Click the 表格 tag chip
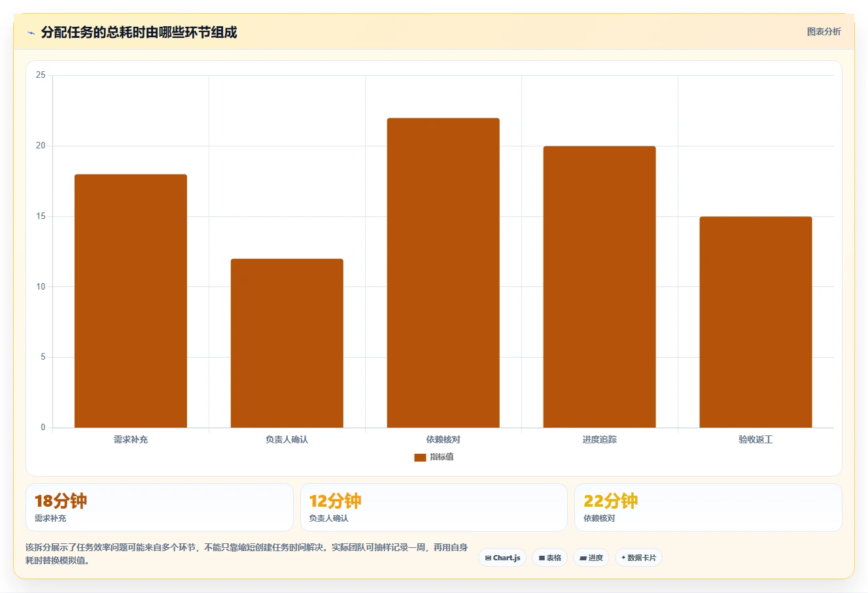This screenshot has width=868, height=593. [549, 558]
